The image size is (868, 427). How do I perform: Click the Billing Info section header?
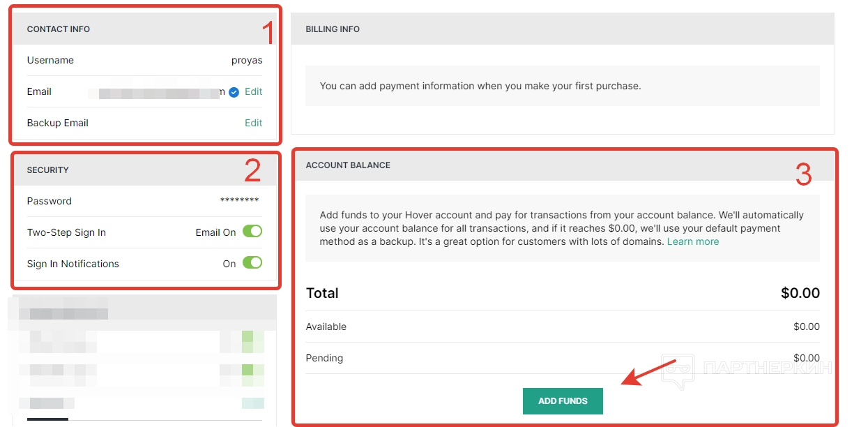pos(333,29)
